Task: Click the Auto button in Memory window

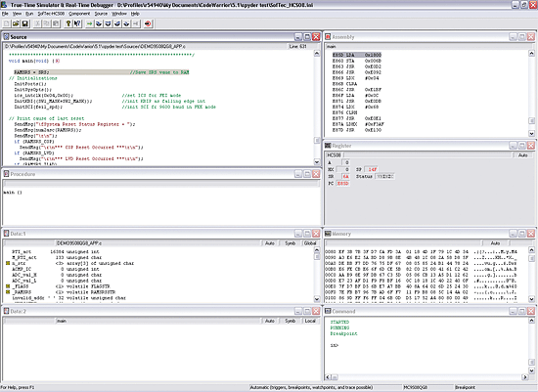Action: pyautogui.click(x=495, y=243)
